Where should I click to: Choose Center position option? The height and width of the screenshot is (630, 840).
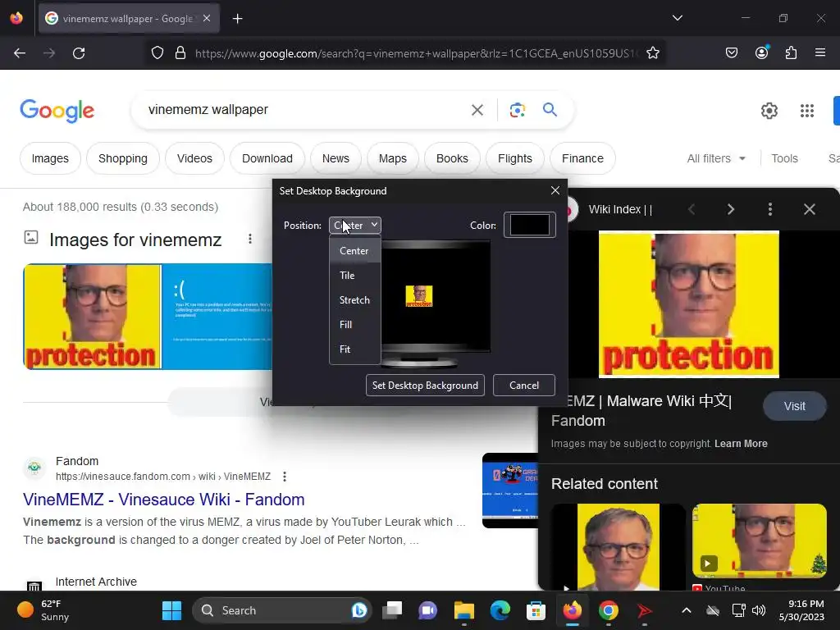pos(354,251)
